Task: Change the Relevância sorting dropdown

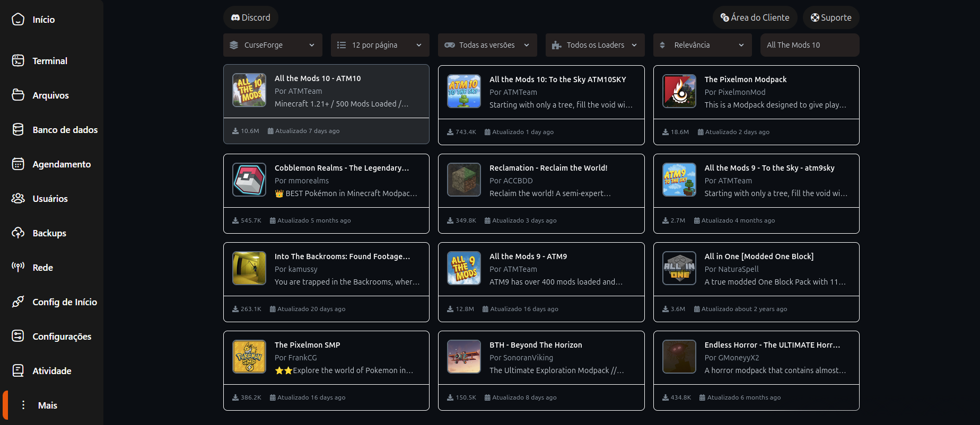Action: pos(702,45)
